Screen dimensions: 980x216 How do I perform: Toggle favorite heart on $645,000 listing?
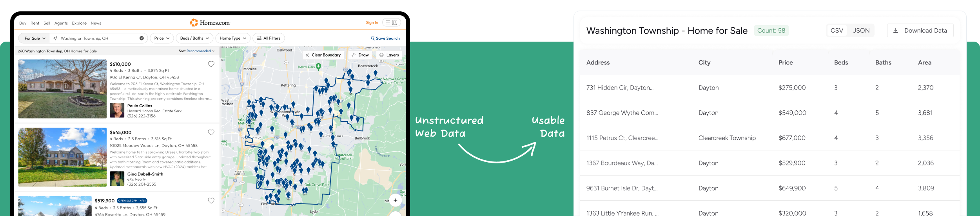click(x=211, y=132)
